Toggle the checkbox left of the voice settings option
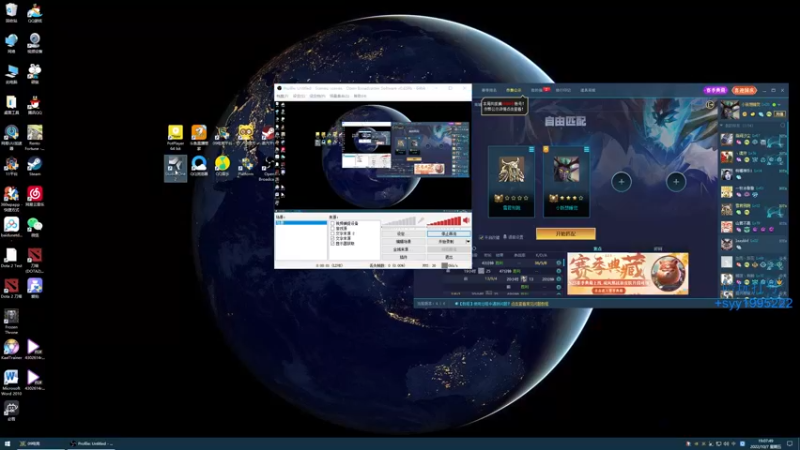This screenshot has width=800, height=450. [x=481, y=237]
